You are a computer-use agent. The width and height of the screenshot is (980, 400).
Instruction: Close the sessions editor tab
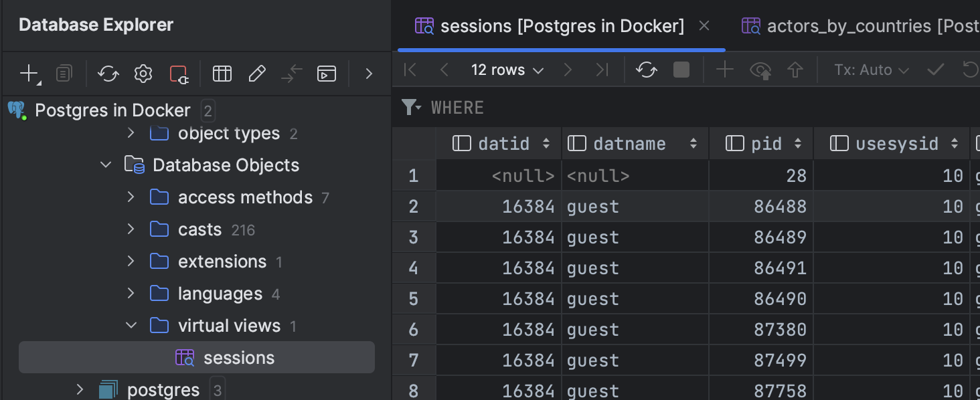(704, 26)
